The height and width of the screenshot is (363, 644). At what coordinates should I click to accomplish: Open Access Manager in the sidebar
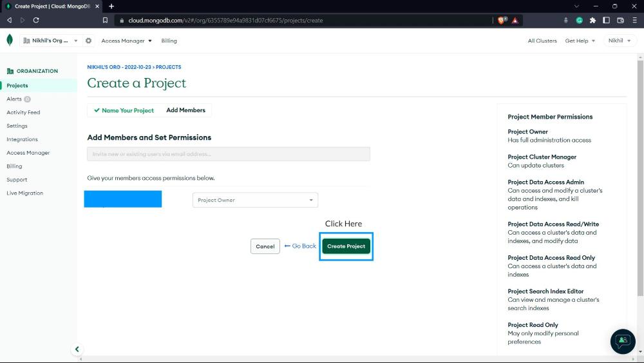(x=28, y=153)
